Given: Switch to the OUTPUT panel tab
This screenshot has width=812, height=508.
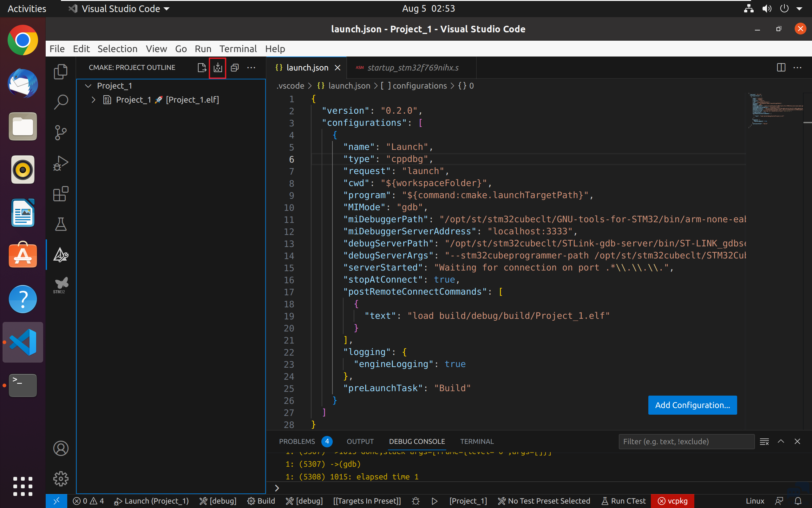Looking at the screenshot, I should click(x=360, y=441).
